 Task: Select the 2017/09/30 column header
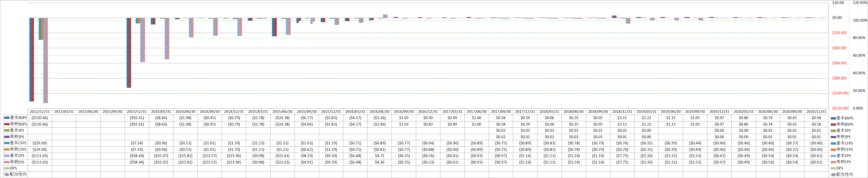(501, 111)
